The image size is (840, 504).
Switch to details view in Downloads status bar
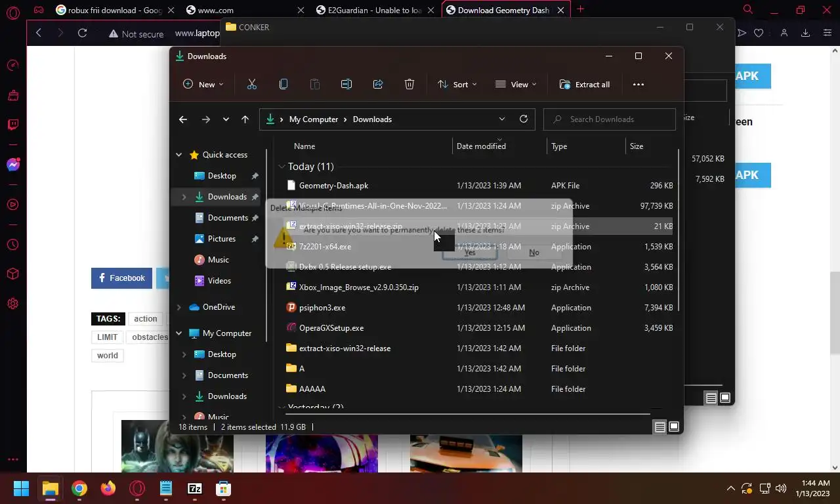660,427
